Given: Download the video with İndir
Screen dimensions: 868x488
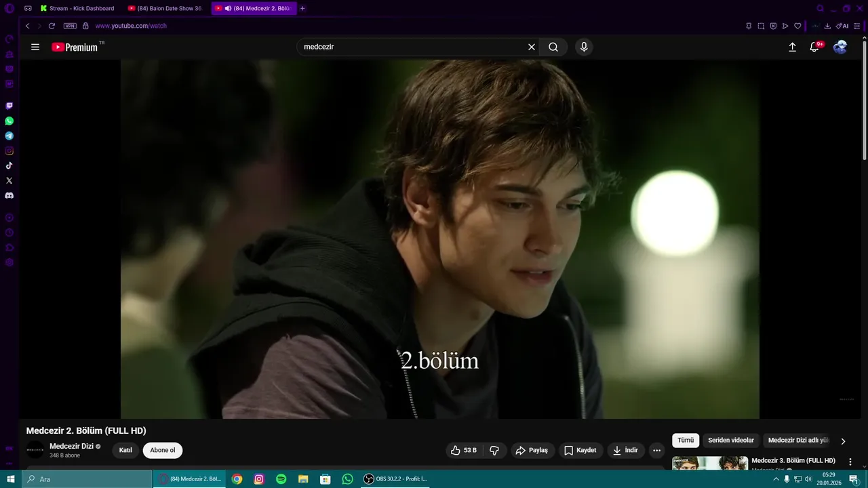Looking at the screenshot, I should pyautogui.click(x=625, y=450).
